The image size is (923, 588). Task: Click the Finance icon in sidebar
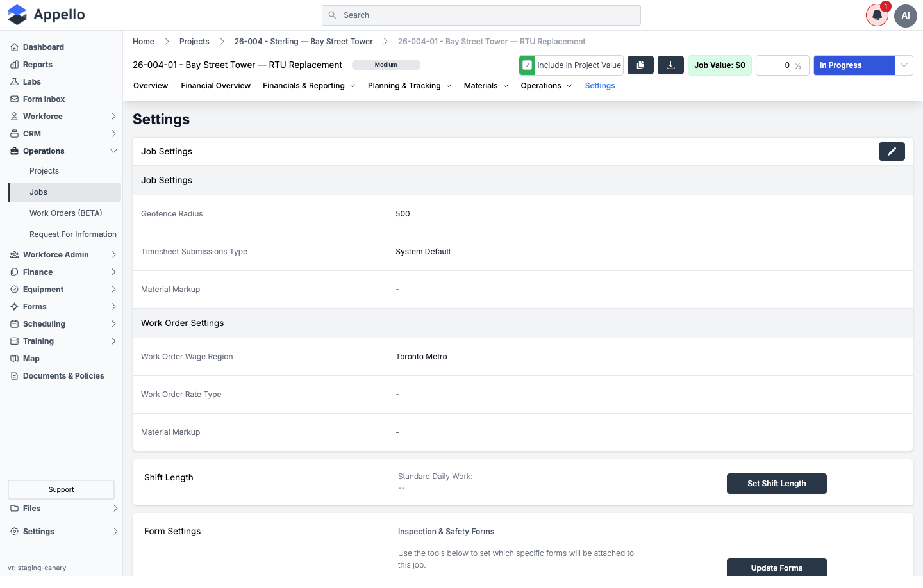coord(14,272)
